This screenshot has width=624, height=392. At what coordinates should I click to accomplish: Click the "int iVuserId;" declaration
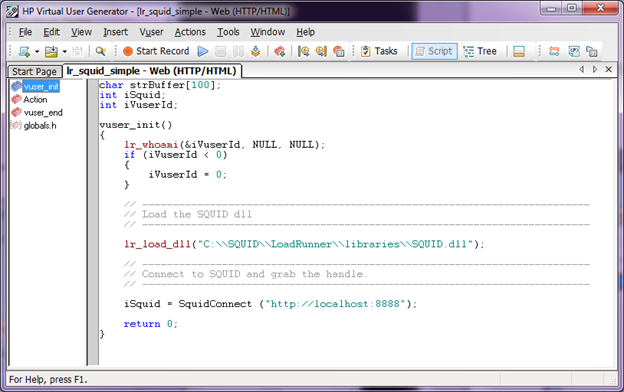pos(138,105)
